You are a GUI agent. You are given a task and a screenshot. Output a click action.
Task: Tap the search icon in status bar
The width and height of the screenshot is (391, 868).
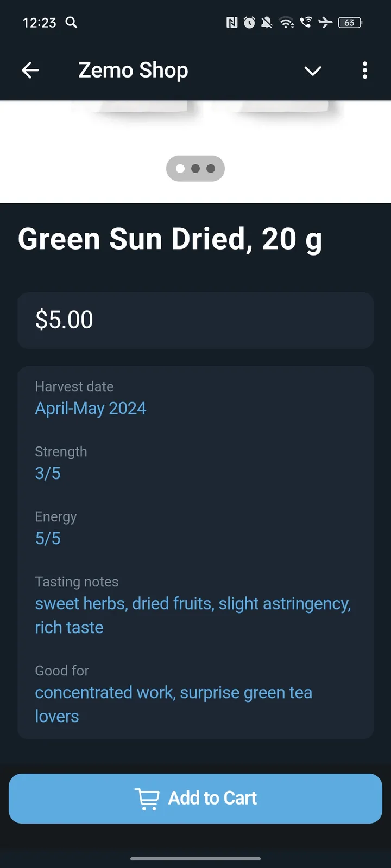coord(71,22)
